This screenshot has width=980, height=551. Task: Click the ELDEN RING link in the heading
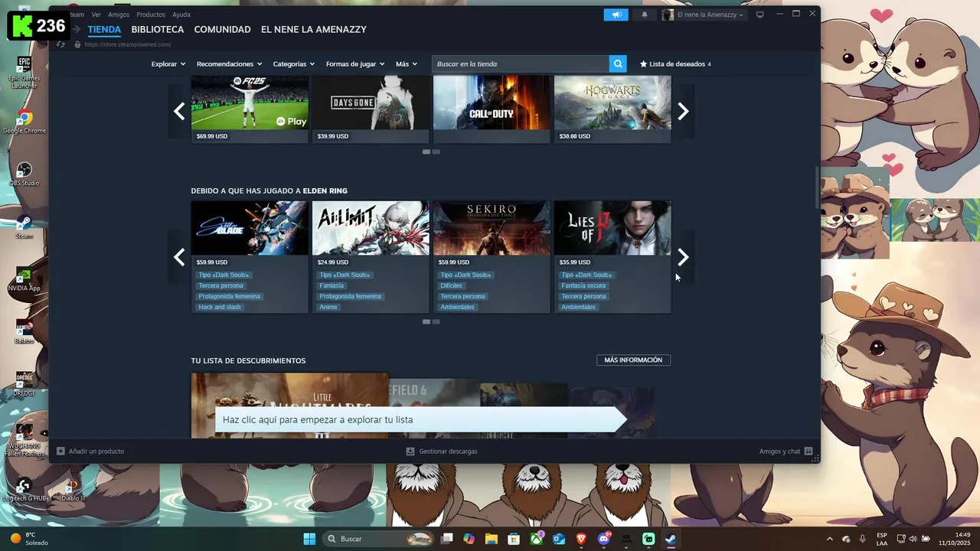click(x=325, y=191)
